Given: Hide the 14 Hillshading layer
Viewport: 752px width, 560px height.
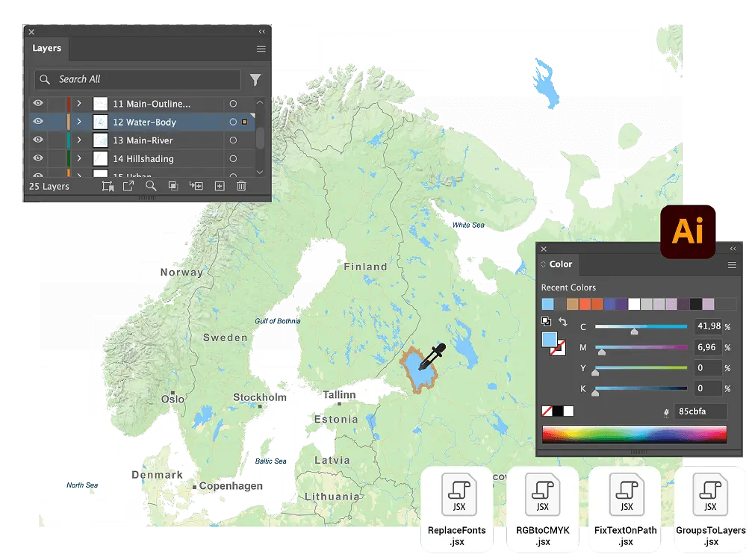Looking at the screenshot, I should 38,158.
